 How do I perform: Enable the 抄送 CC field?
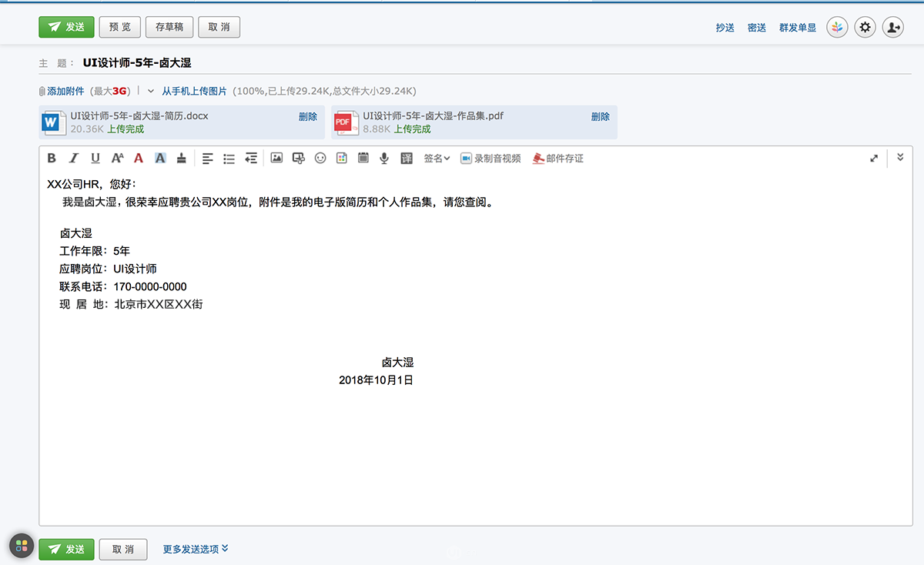[x=725, y=27]
